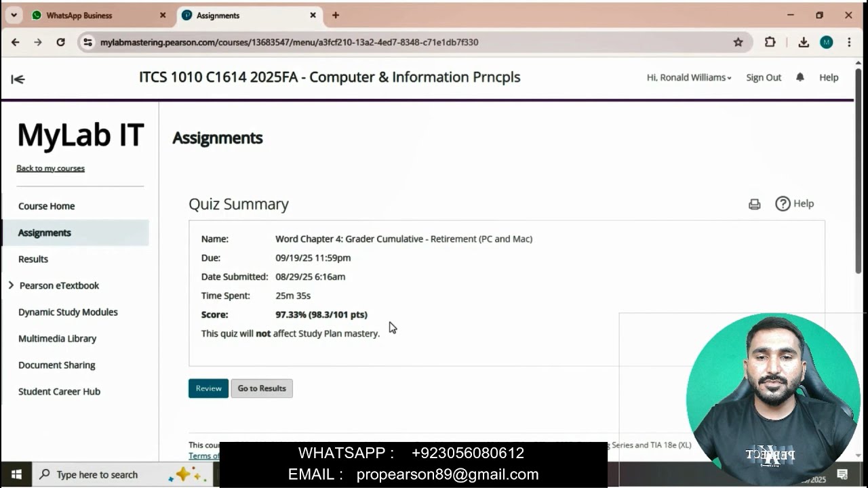The height and width of the screenshot is (488, 868).
Task: Open Document Sharing
Action: [56, 365]
